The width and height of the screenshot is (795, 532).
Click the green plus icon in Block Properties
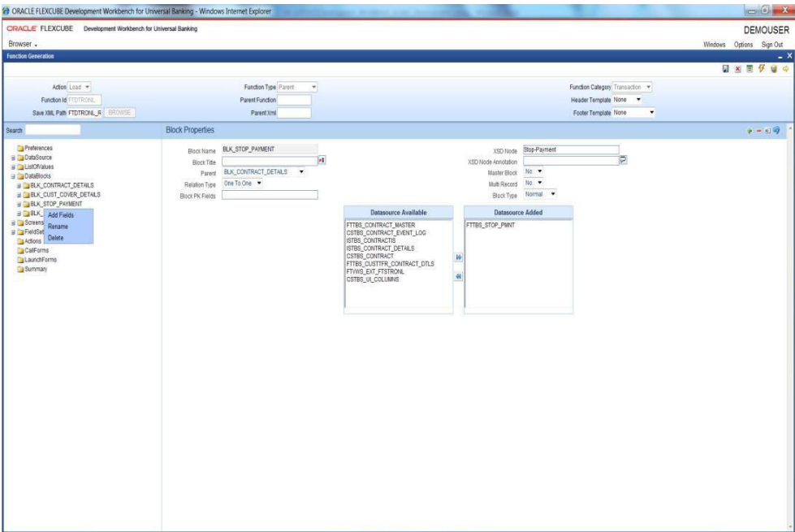click(750, 131)
